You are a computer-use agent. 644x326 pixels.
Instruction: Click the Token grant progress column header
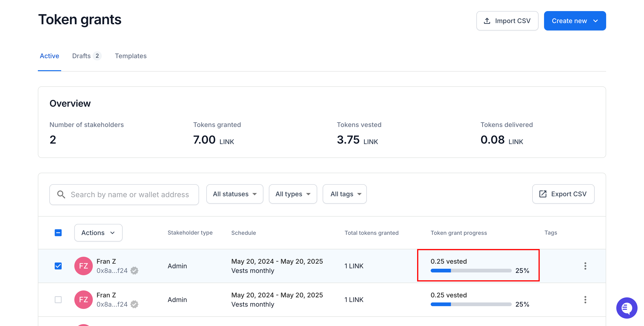tap(458, 233)
